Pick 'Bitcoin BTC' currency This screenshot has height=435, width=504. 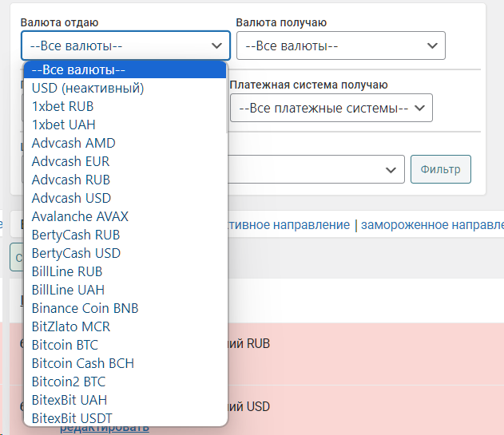(65, 345)
